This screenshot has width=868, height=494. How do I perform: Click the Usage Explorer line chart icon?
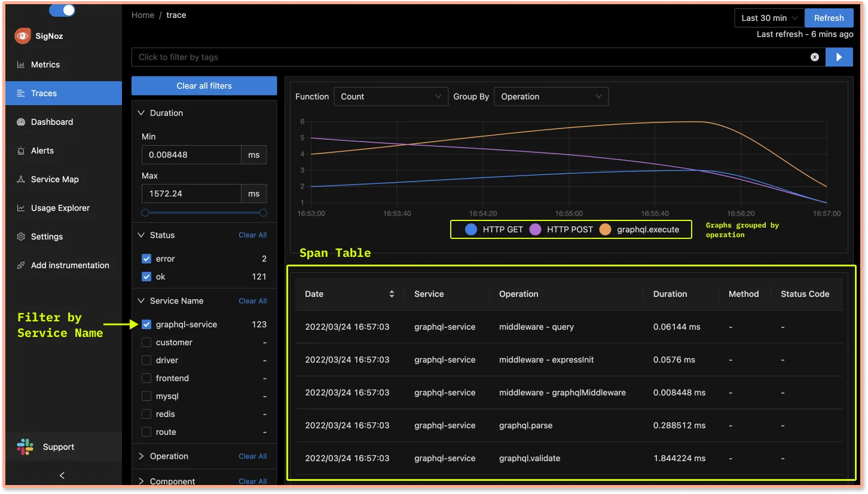point(21,208)
